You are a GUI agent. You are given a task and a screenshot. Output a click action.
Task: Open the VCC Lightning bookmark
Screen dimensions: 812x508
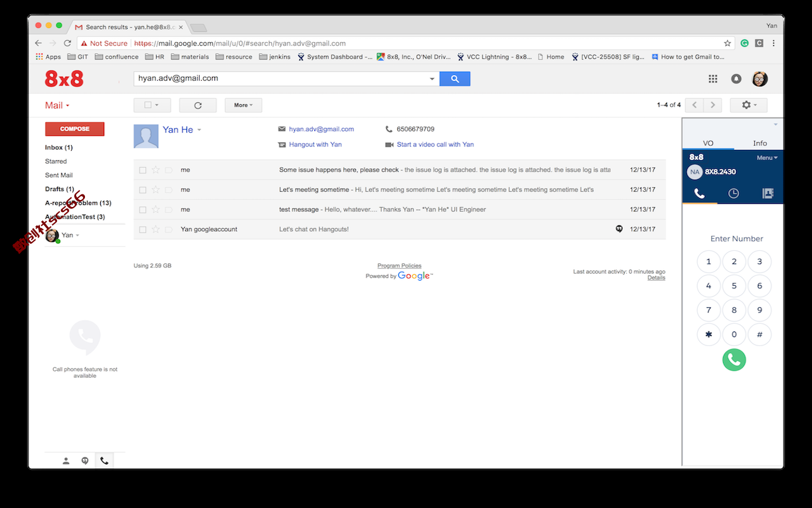494,57
